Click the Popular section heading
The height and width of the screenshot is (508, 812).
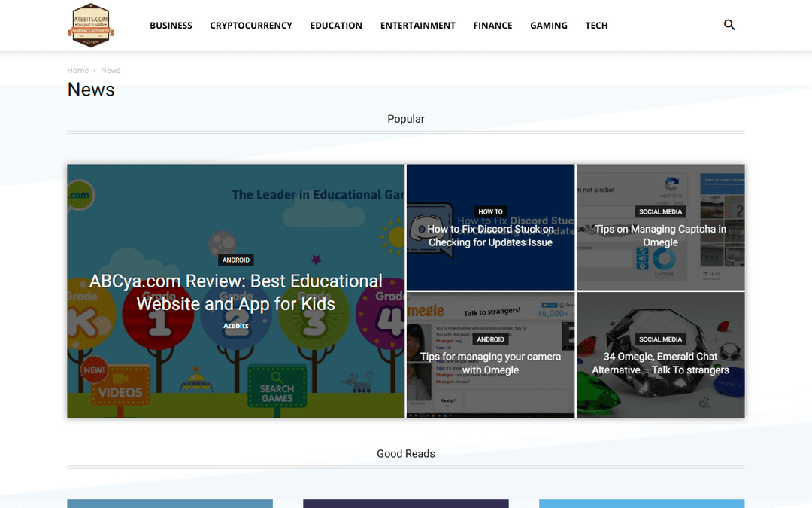(406, 119)
